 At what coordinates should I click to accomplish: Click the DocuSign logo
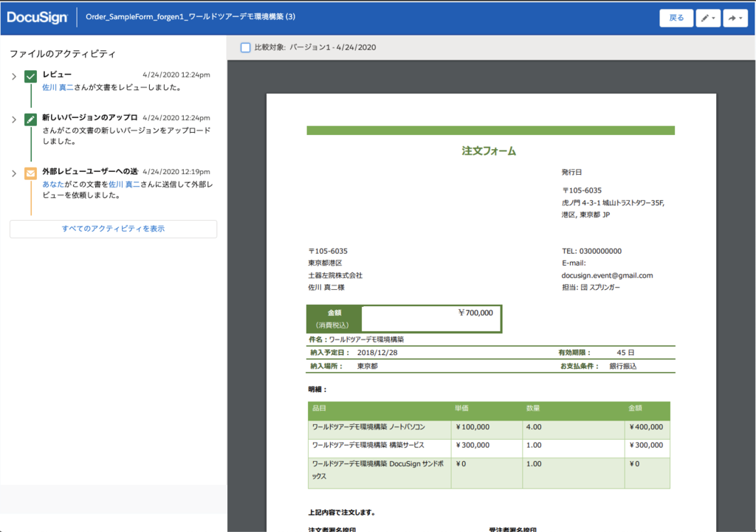37,18
